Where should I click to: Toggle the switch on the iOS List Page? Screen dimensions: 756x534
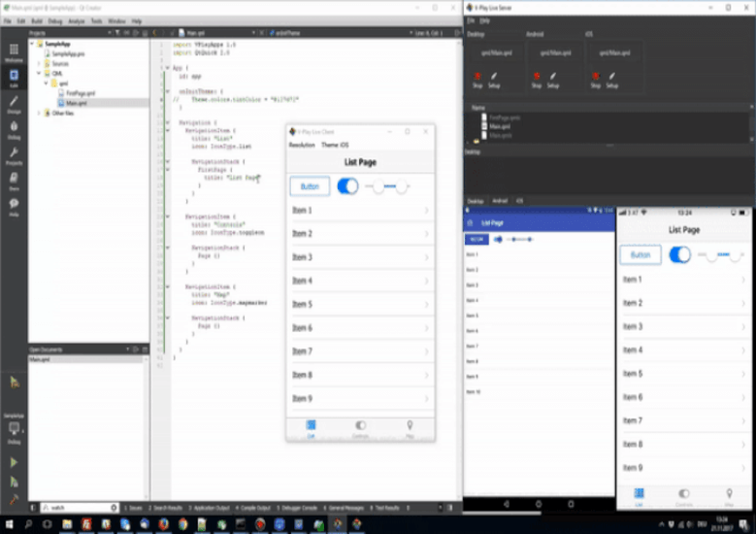(679, 254)
